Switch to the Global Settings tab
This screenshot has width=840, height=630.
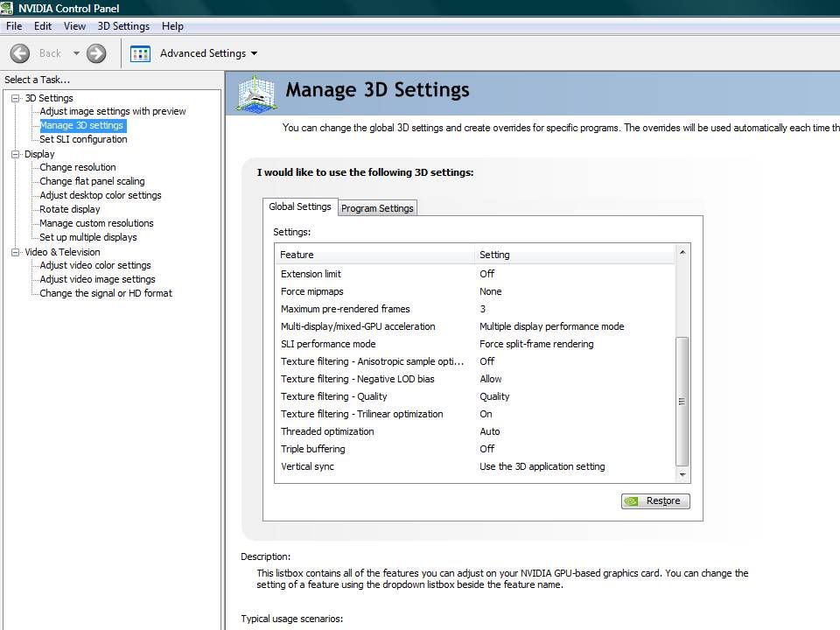click(300, 206)
